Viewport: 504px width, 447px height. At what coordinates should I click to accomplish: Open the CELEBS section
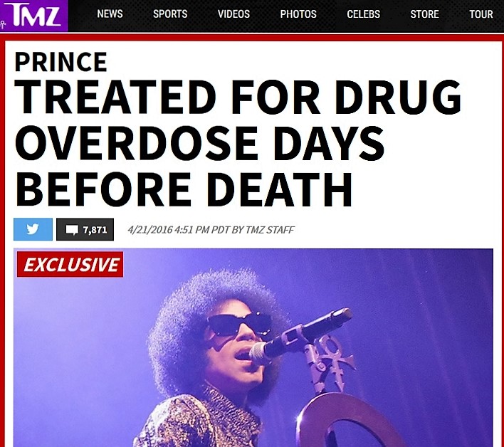click(363, 14)
